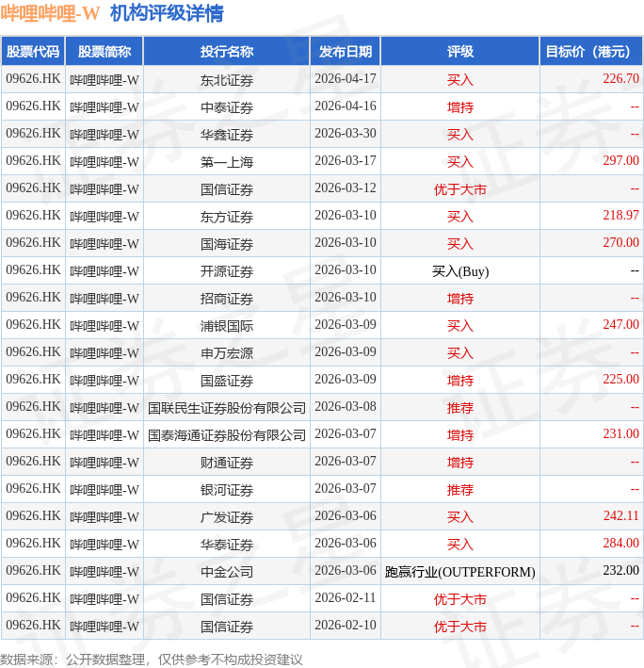Click the 增持 rating in 财通证券 row
644x668 pixels.
460,463
